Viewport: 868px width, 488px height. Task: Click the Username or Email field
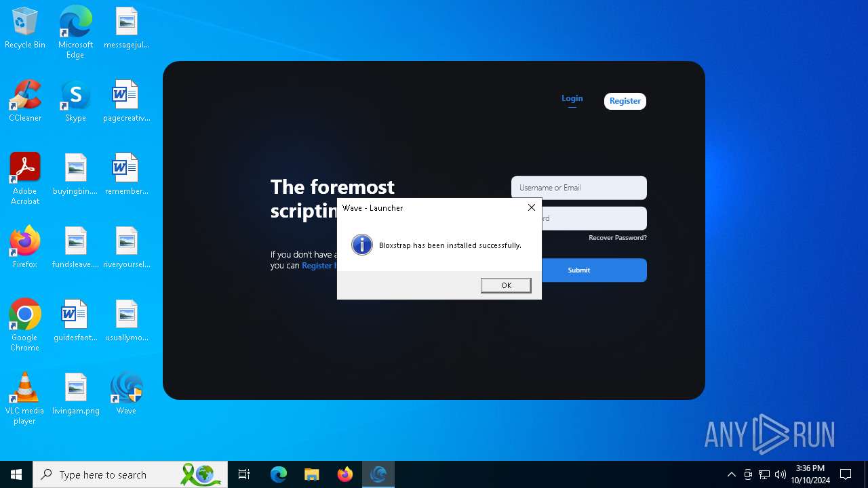pyautogui.click(x=579, y=188)
